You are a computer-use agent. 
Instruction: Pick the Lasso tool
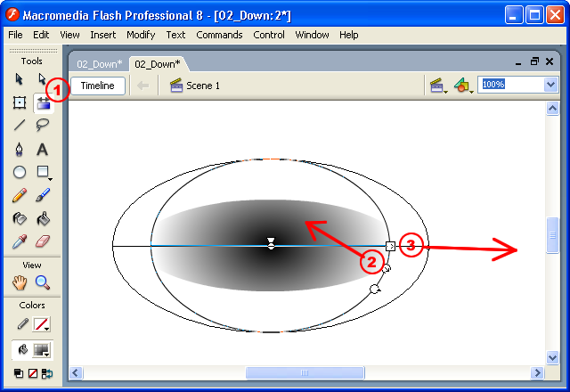click(42, 126)
